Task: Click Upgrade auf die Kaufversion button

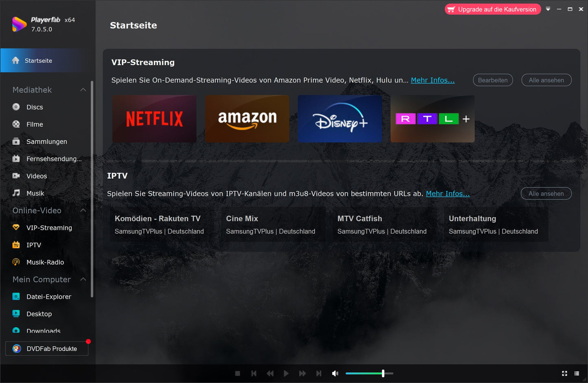Action: pyautogui.click(x=493, y=9)
